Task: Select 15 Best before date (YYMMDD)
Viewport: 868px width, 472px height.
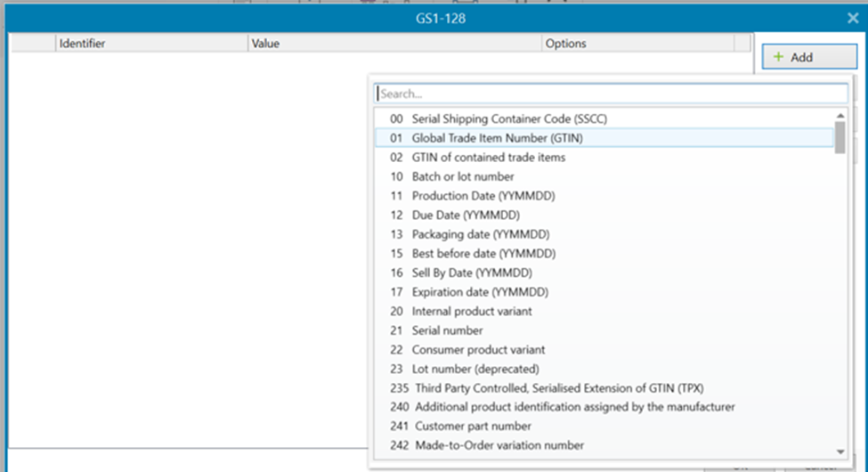Action: pyautogui.click(x=484, y=254)
